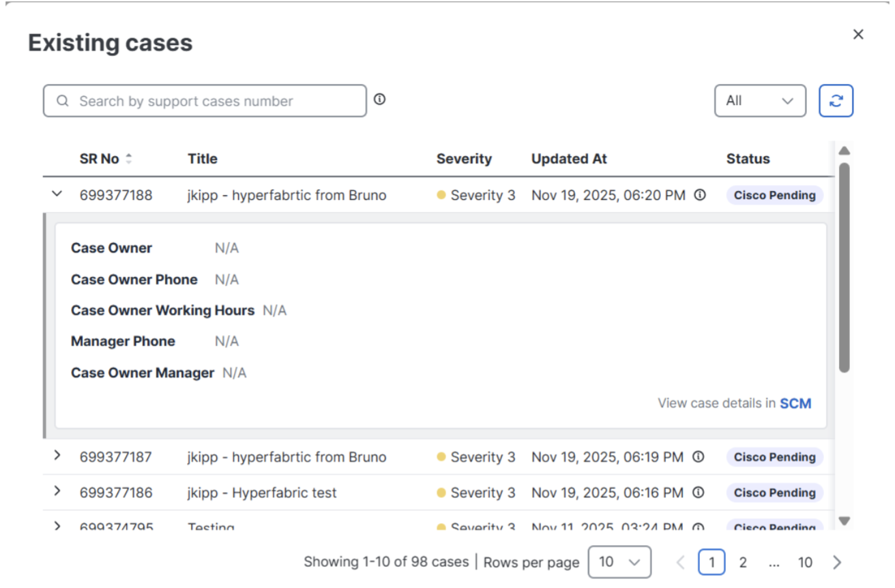
Task: Expand case 699377187 details
Action: tap(57, 456)
